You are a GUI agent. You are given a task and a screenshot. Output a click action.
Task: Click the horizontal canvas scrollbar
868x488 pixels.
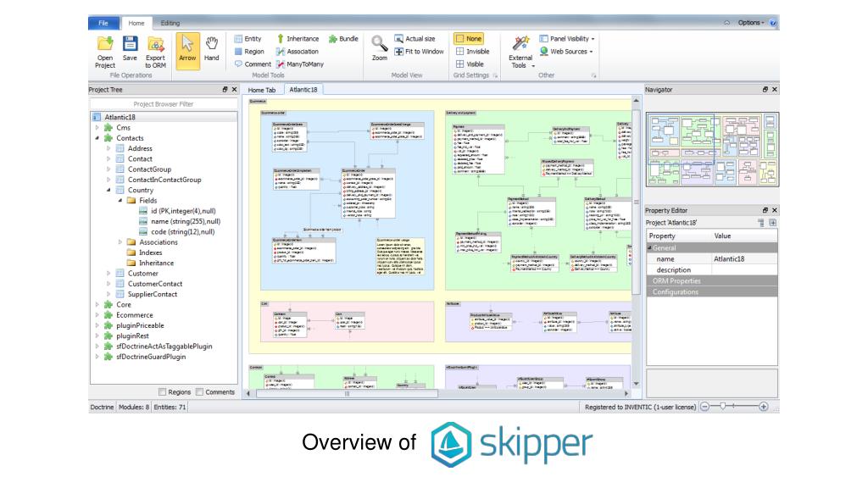point(347,393)
